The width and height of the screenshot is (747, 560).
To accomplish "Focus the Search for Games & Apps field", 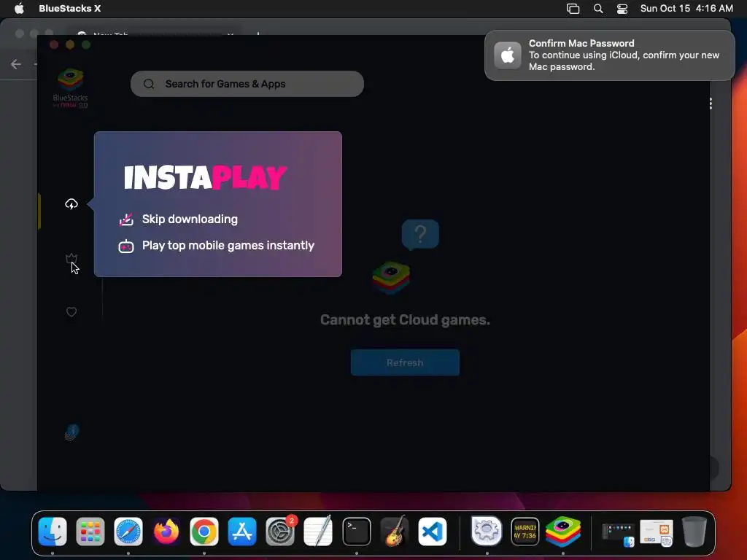I will (247, 84).
